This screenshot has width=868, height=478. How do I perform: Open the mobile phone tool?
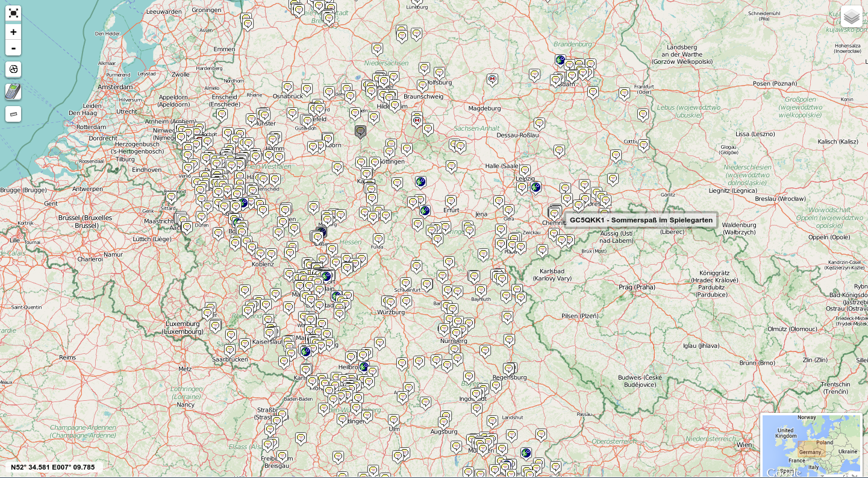point(13,92)
